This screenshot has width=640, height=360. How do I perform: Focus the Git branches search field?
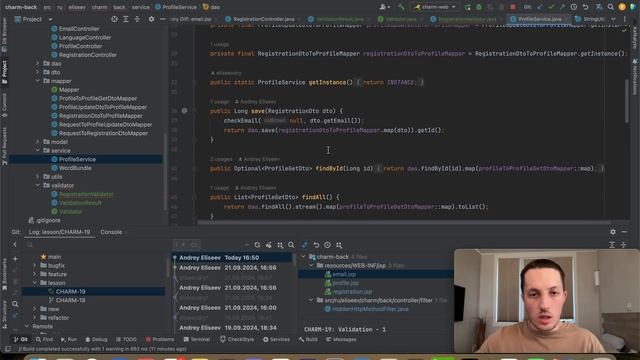96,245
